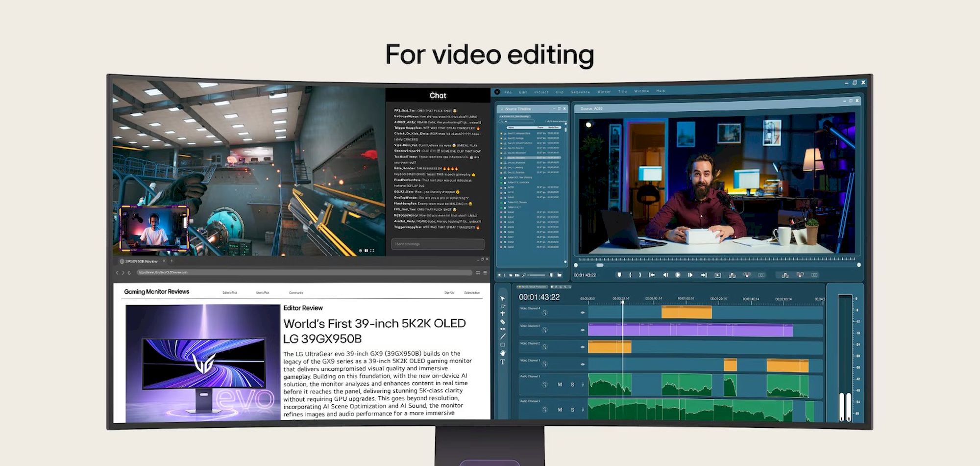The image size is (980, 466).
Task: Jump to the out point in source monitor
Action: [704, 275]
